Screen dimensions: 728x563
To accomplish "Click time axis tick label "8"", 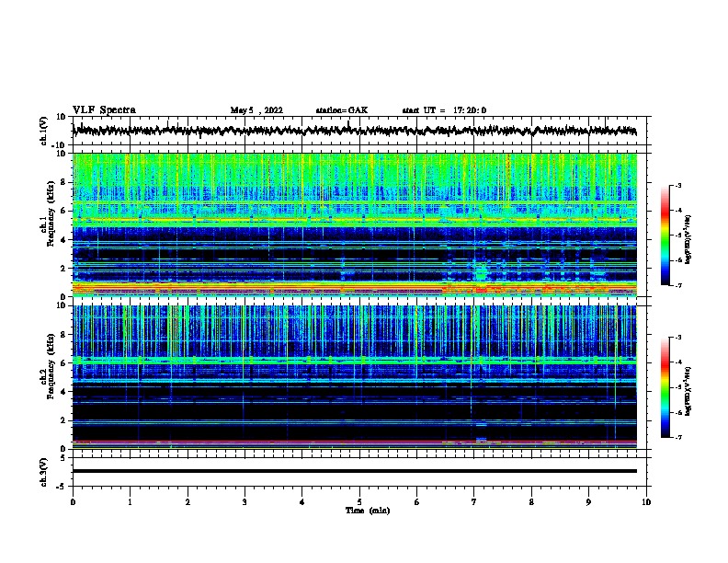I will (531, 502).
